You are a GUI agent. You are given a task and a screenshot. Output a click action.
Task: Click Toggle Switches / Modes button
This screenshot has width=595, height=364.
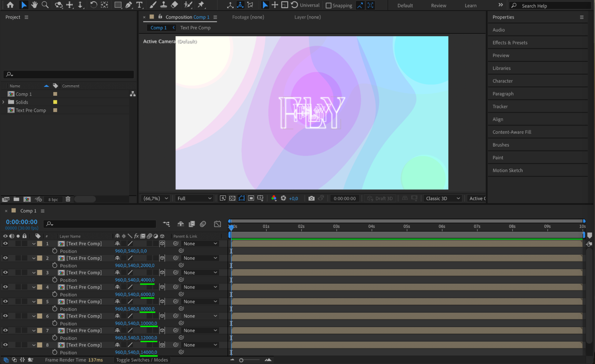142,360
